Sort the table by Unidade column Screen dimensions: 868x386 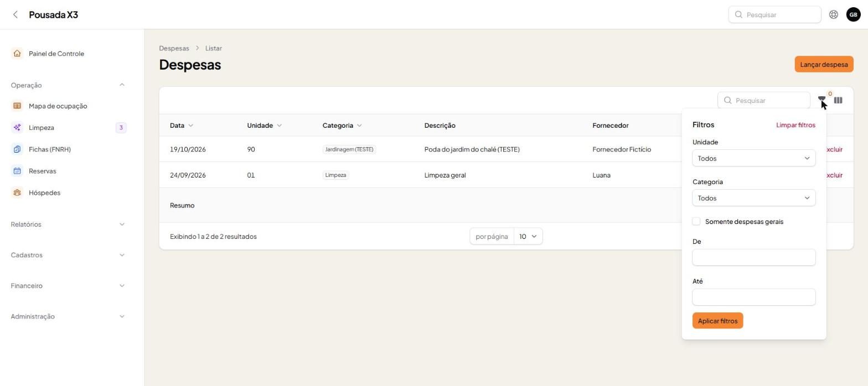(264, 126)
